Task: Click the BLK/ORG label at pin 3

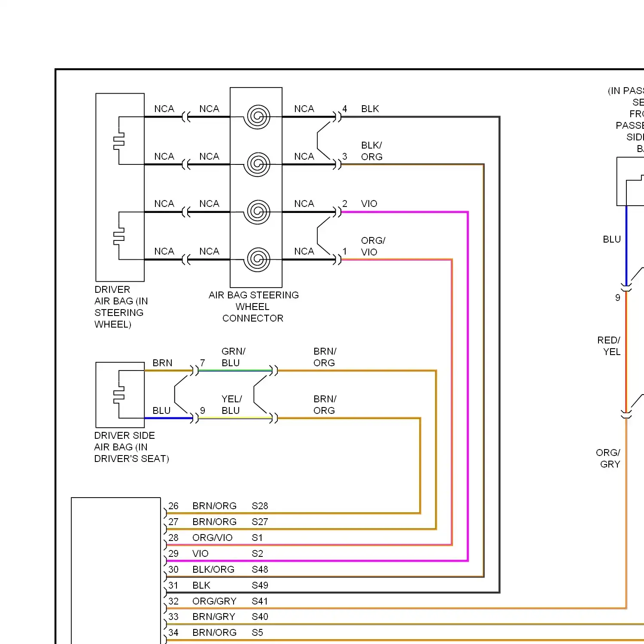Action: tap(372, 151)
